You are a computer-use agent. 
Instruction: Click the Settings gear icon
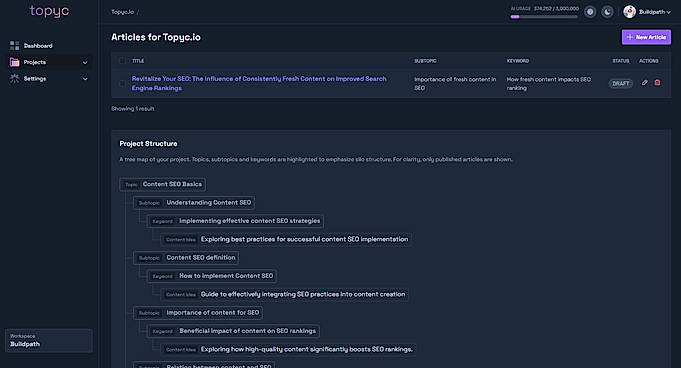point(14,79)
